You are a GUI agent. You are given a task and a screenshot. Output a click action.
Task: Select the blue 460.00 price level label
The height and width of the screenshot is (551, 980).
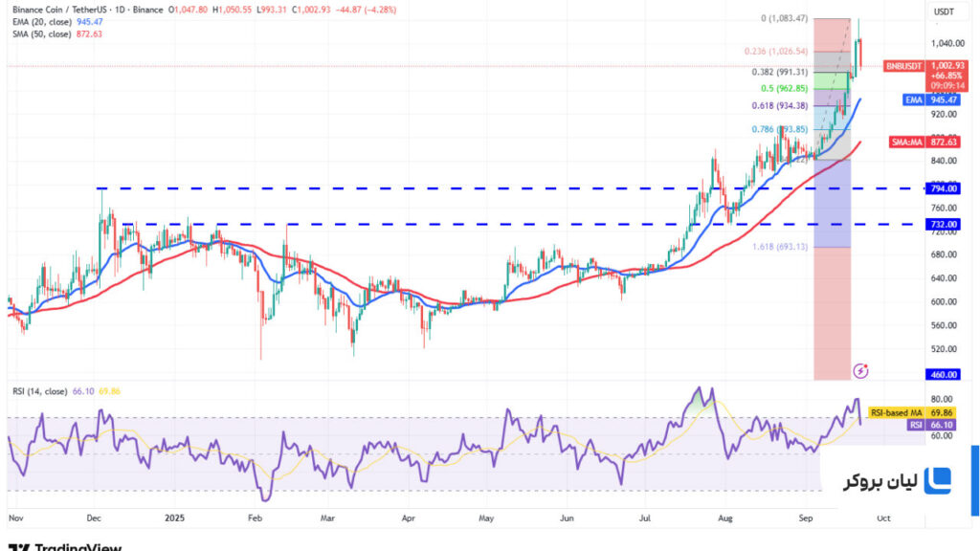pos(943,375)
